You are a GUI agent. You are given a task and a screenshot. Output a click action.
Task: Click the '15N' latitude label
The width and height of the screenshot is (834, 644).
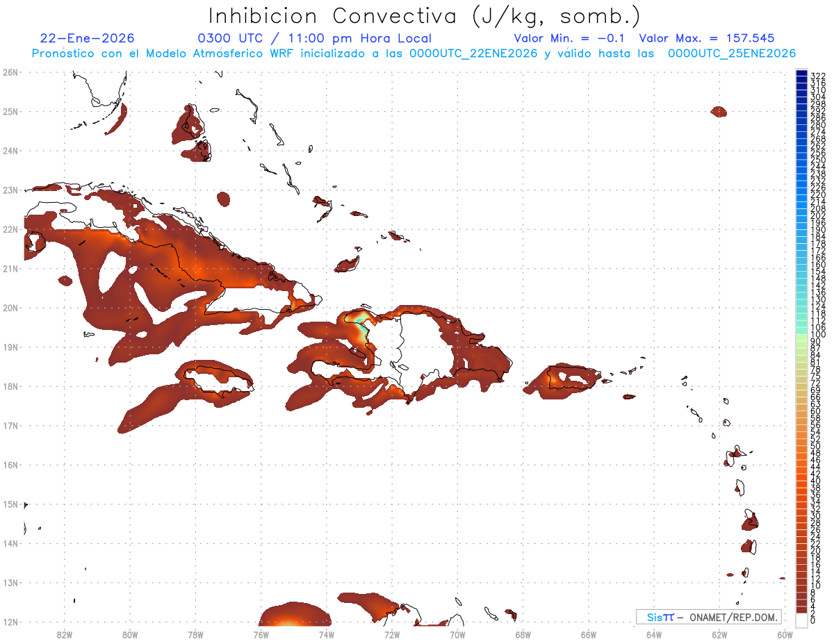pyautogui.click(x=10, y=504)
